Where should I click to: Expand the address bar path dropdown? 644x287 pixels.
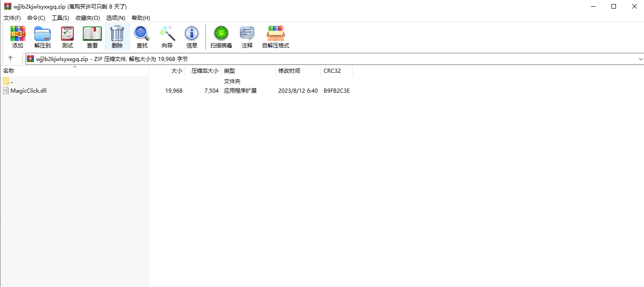(640, 59)
